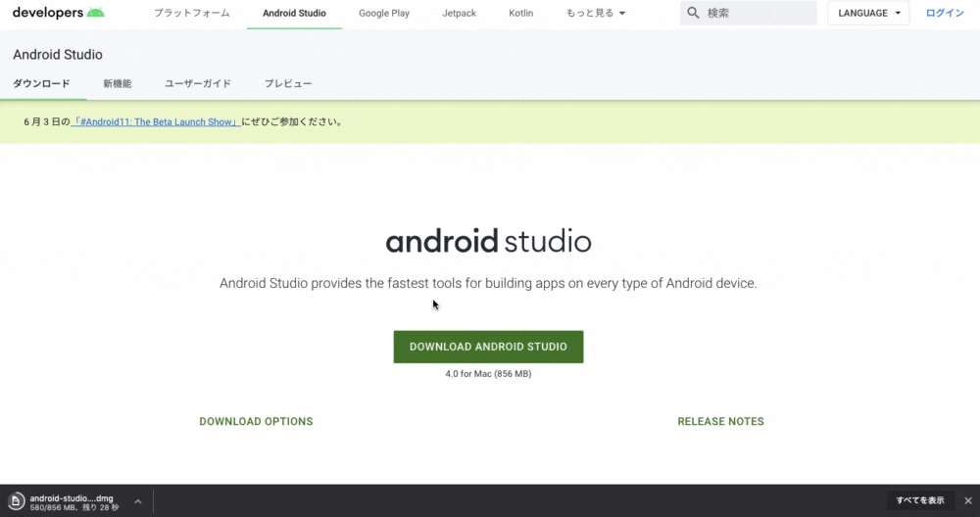Click DOWNLOAD ANDROID STUDIO button

click(x=488, y=347)
